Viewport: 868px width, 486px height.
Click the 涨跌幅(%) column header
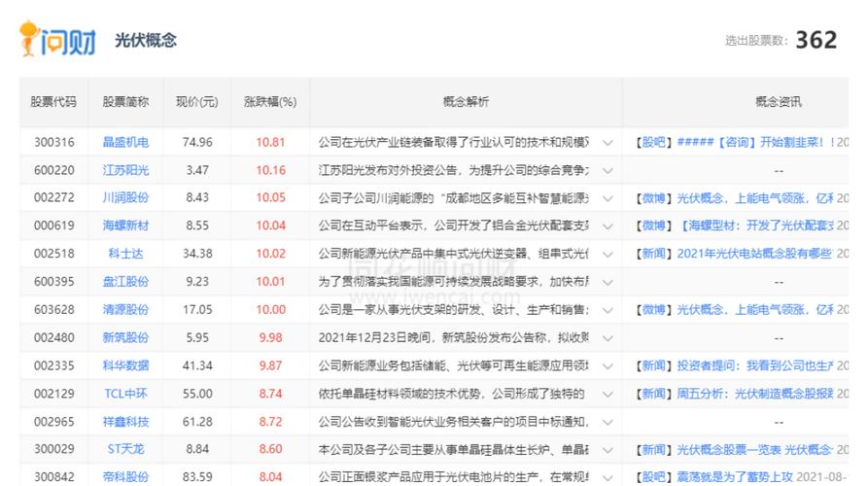click(x=270, y=102)
